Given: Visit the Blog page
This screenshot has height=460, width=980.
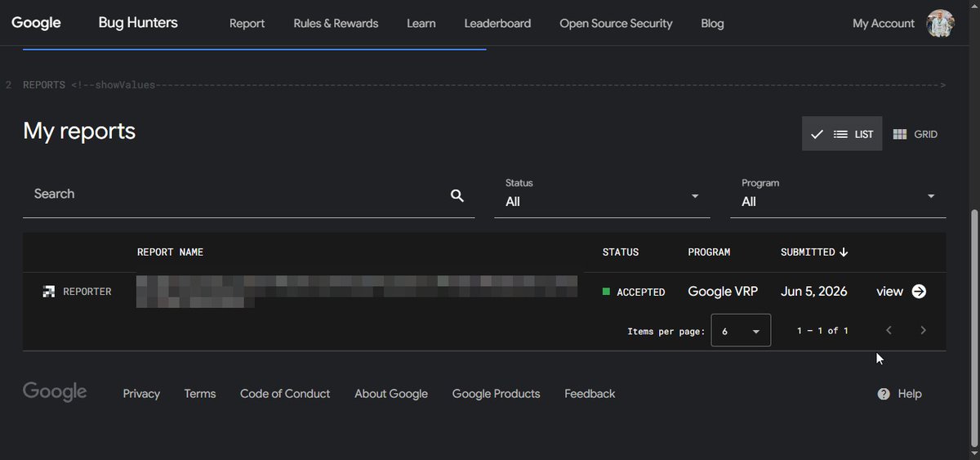Looking at the screenshot, I should [712, 24].
